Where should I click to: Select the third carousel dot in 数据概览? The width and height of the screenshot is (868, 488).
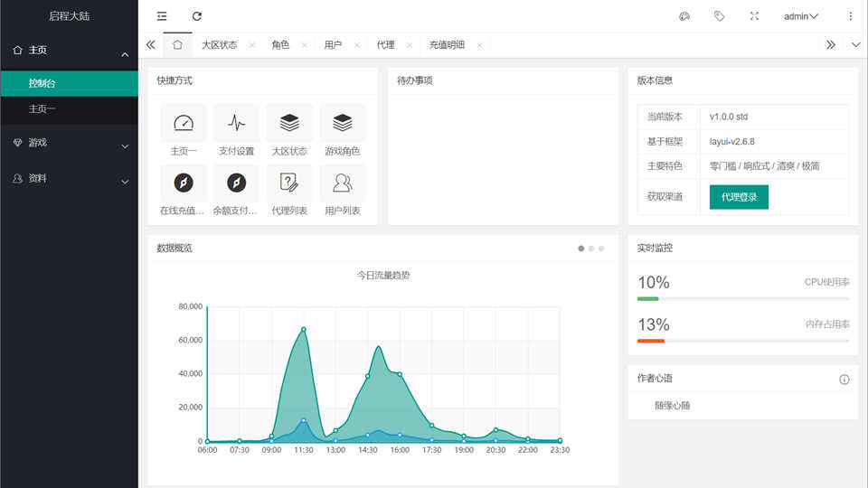pyautogui.click(x=601, y=249)
